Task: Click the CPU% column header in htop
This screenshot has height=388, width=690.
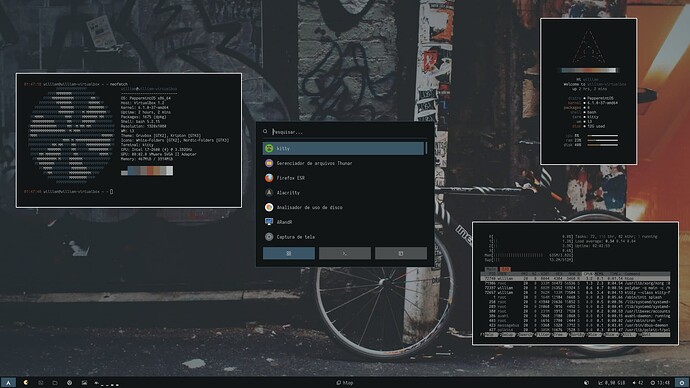Action: pyautogui.click(x=588, y=274)
